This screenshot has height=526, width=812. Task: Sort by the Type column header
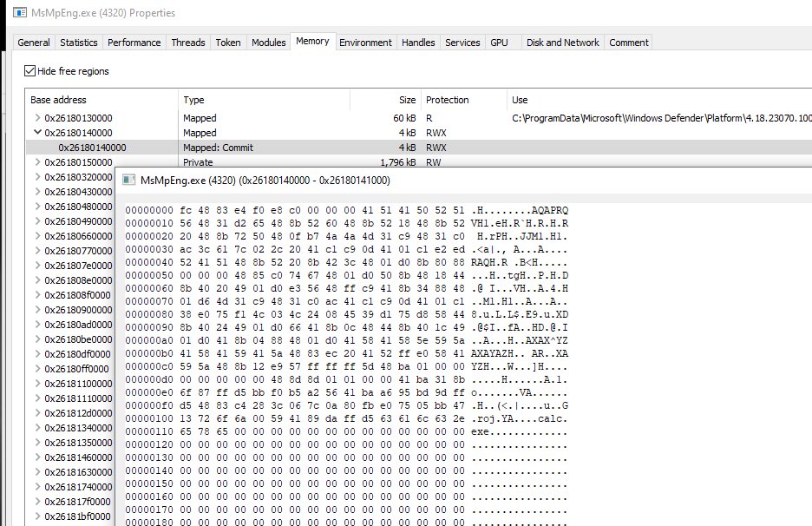[x=264, y=100]
